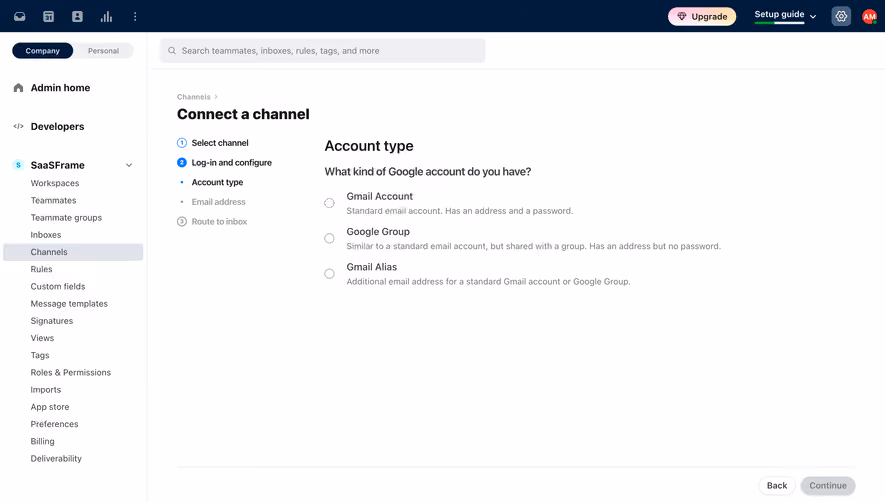
Task: Click the Upgrade diamond button
Action: [702, 16]
